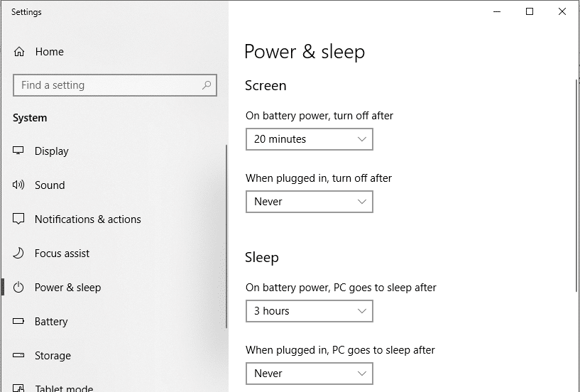Go to Sound settings page
The width and height of the screenshot is (580, 392).
point(50,185)
